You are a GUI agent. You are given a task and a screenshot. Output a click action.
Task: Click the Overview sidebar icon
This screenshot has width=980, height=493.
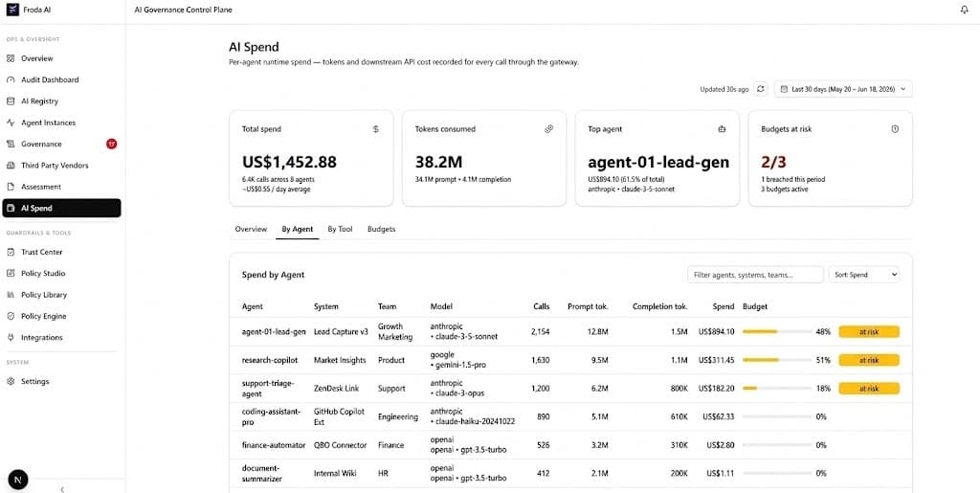click(x=10, y=58)
